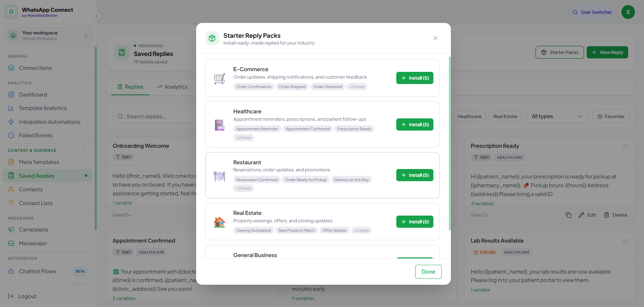
Task: Click the Real Estate house icon
Action: click(x=219, y=222)
